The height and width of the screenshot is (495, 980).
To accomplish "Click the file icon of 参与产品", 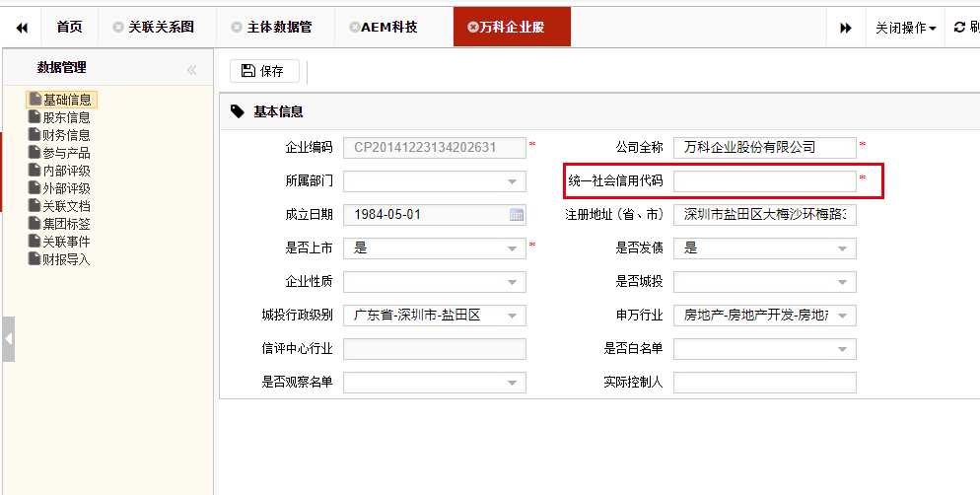I will click(x=35, y=153).
